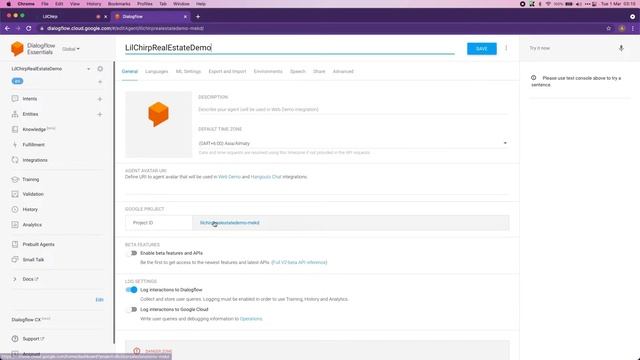Image resolution: width=640 pixels, height=360 pixels.
Task: Open Validation section
Action: tap(33, 194)
